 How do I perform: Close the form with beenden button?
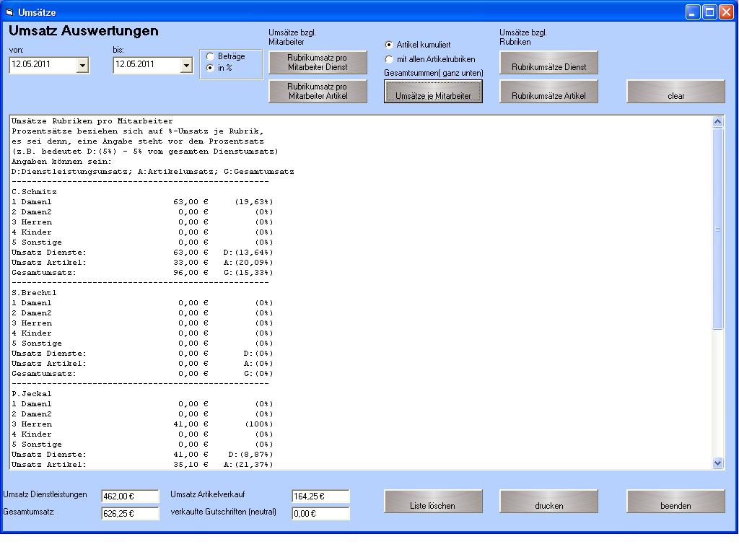[x=675, y=502]
